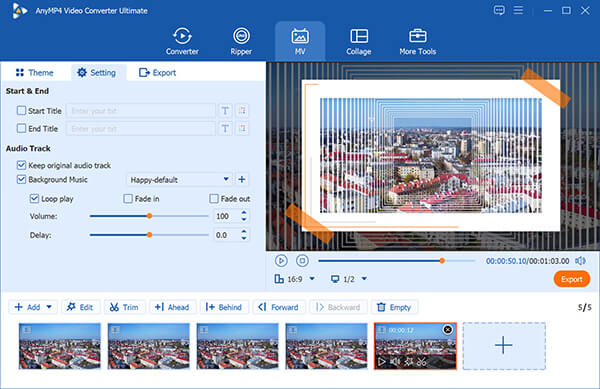Adjust the Delay slider handle
The height and width of the screenshot is (389, 600).
pyautogui.click(x=150, y=235)
